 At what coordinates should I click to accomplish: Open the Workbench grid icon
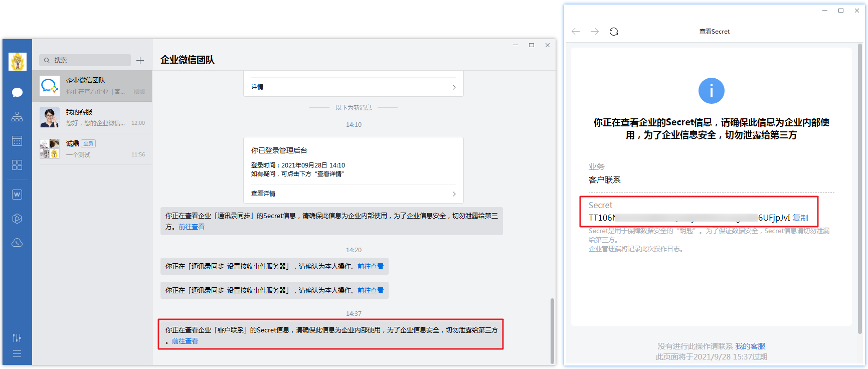point(17,165)
